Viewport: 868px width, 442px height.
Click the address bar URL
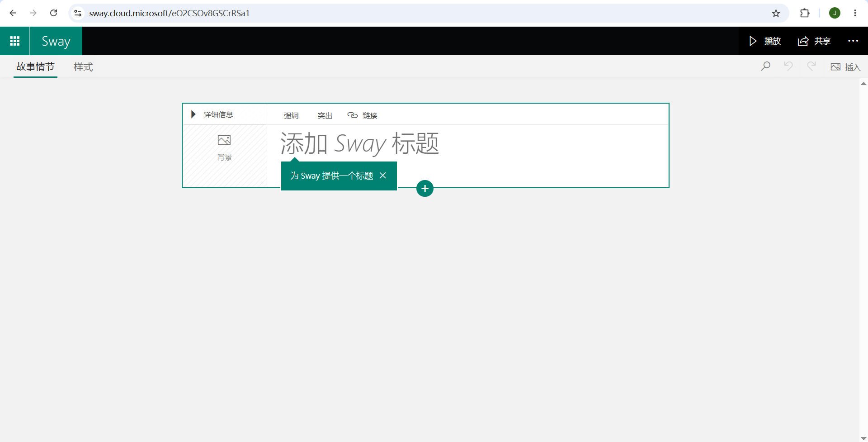tap(170, 13)
